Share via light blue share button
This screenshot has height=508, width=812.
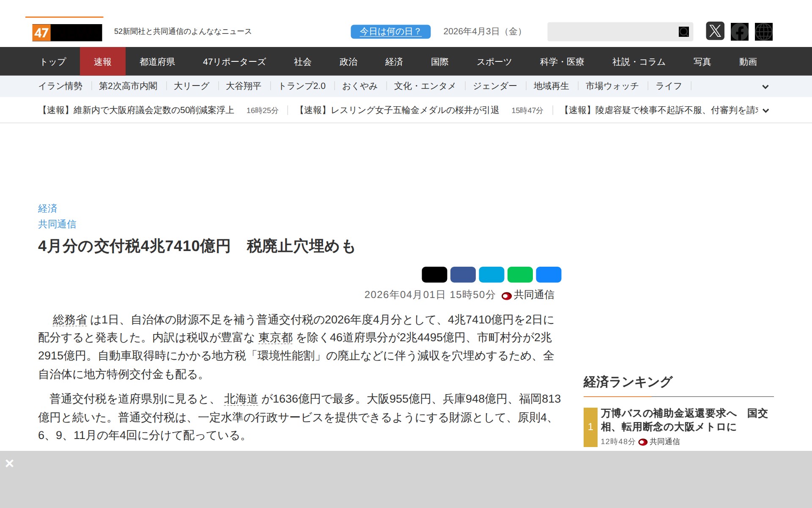pos(491,275)
